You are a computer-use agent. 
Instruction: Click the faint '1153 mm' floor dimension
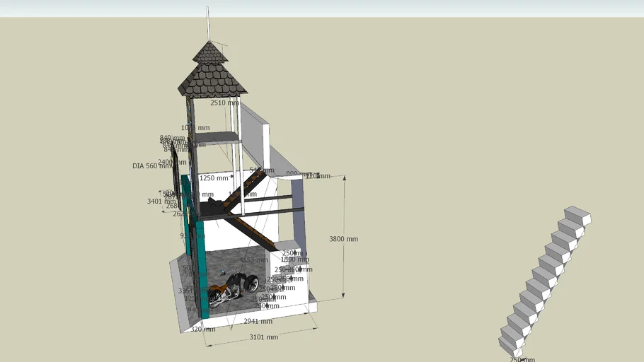[254, 259]
